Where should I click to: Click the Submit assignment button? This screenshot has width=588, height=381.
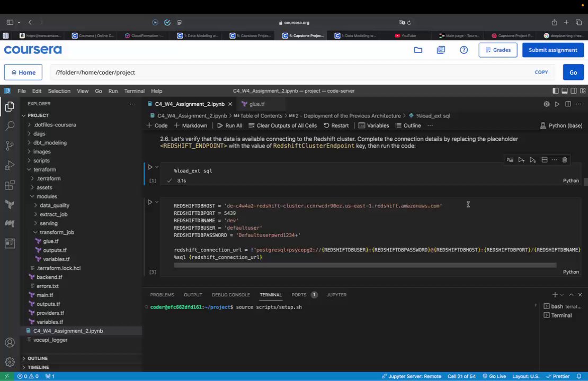553,50
